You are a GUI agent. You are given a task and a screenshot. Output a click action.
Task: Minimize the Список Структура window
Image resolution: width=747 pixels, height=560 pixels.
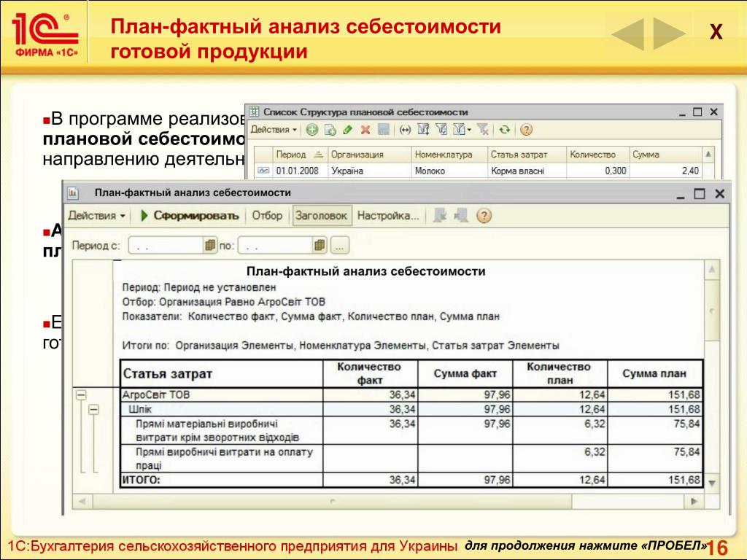tap(682, 113)
